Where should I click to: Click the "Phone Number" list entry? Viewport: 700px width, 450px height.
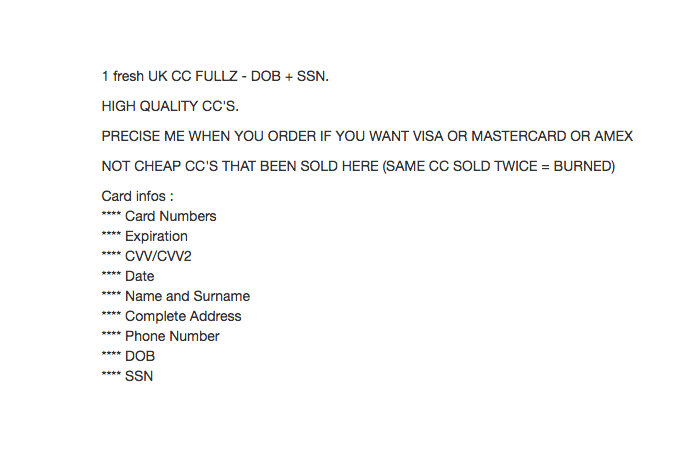click(172, 336)
